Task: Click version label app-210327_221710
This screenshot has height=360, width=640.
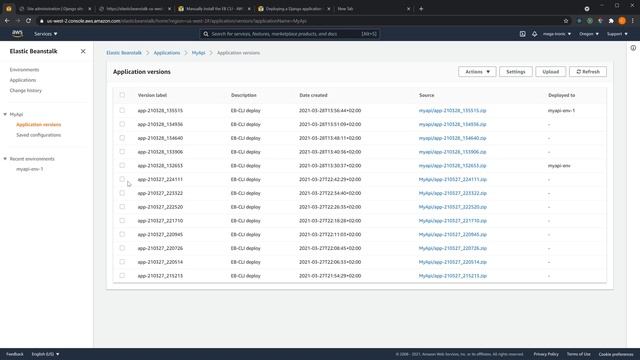Action: [160, 221]
